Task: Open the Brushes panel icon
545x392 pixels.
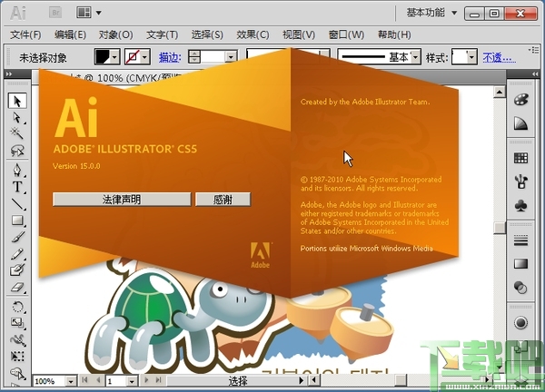Action: click(520, 181)
